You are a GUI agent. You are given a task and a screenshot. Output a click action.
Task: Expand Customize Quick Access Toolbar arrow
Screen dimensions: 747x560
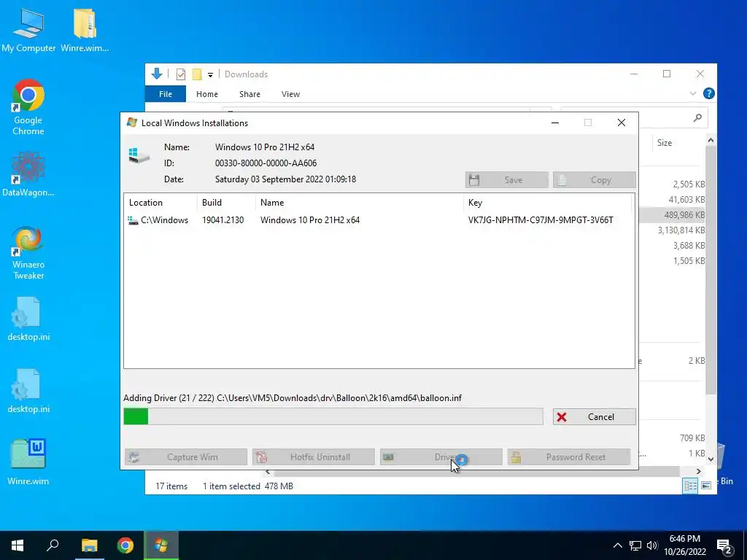210,75
